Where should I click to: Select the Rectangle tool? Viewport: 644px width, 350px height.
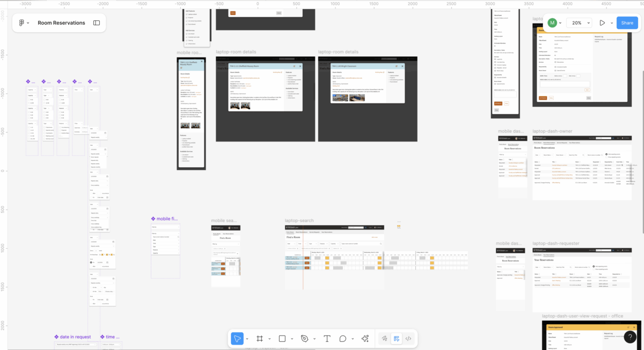pyautogui.click(x=282, y=338)
